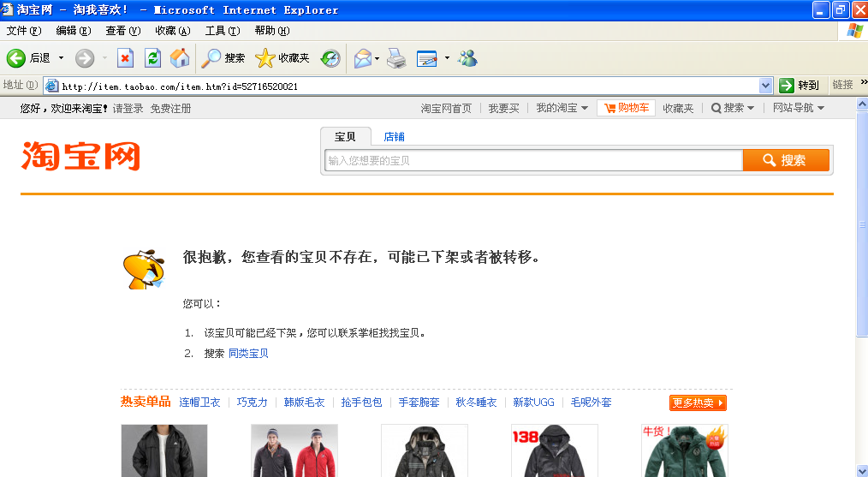Viewport: 868px width, 477px height.
Task: Click the 巧克力 hot item link
Action: click(x=253, y=402)
